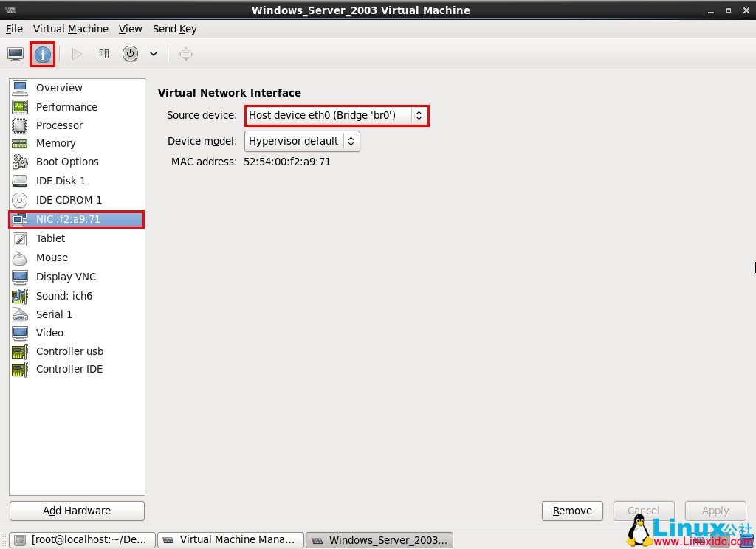Select Controller usb entry
Image resolution: width=756 pixels, height=549 pixels.
77,351
